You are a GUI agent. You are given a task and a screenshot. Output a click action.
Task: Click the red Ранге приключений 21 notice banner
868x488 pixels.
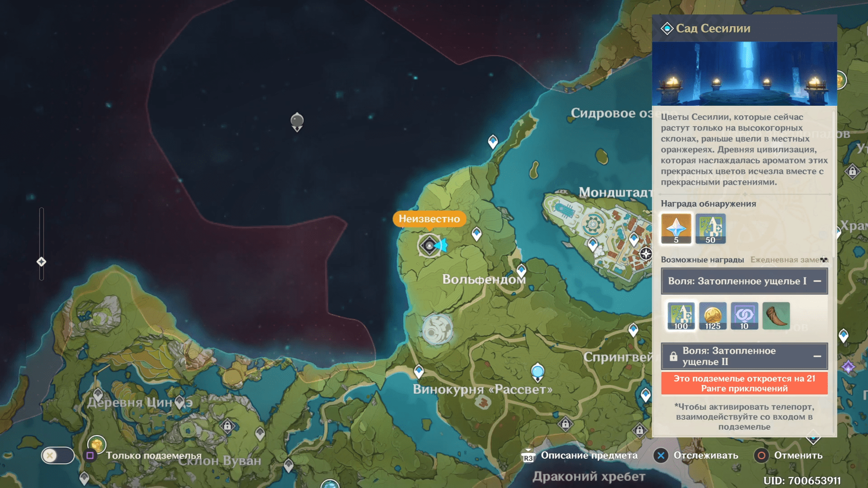pos(744,383)
